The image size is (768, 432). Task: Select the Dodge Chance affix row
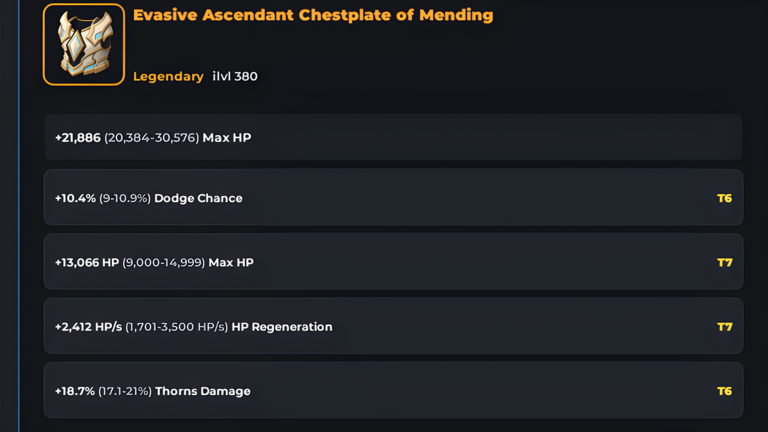click(x=393, y=198)
